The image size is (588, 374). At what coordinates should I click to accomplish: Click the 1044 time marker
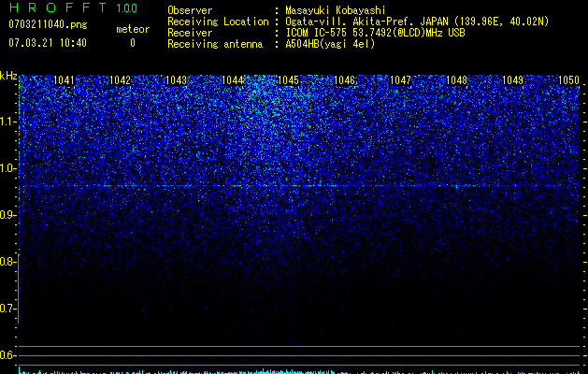(x=232, y=80)
